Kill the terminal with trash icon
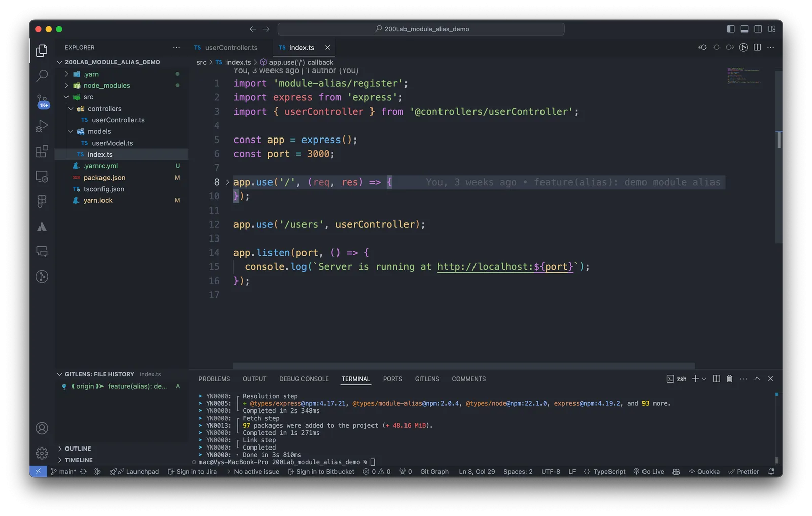The image size is (812, 516). (x=729, y=379)
